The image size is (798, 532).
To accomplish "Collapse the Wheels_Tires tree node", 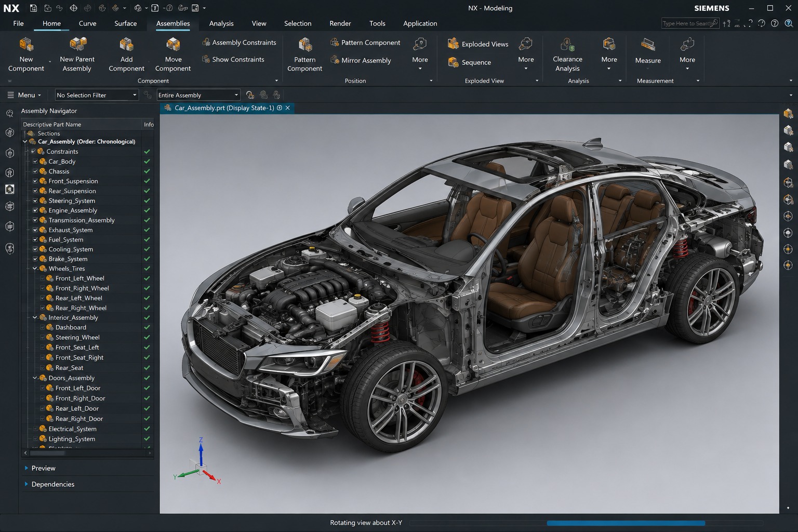I will click(x=35, y=269).
